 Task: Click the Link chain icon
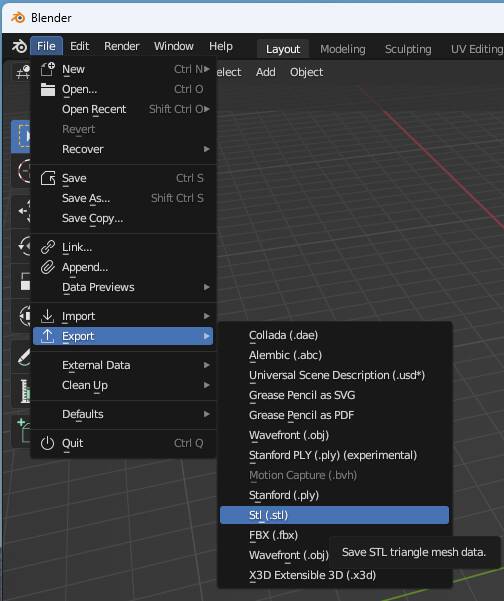[x=48, y=247]
